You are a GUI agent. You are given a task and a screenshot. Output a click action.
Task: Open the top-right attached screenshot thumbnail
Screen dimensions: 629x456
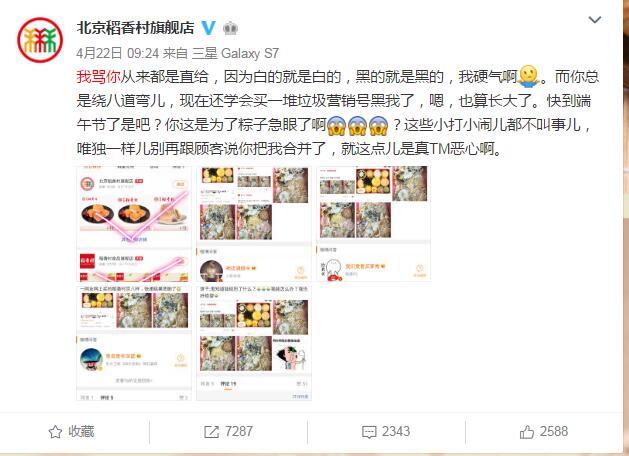click(373, 224)
